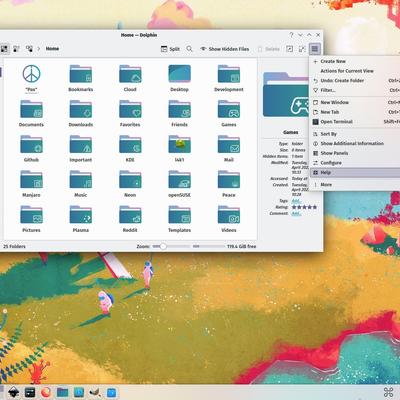
Task: Open Show Additional Information submenu
Action: [355, 143]
